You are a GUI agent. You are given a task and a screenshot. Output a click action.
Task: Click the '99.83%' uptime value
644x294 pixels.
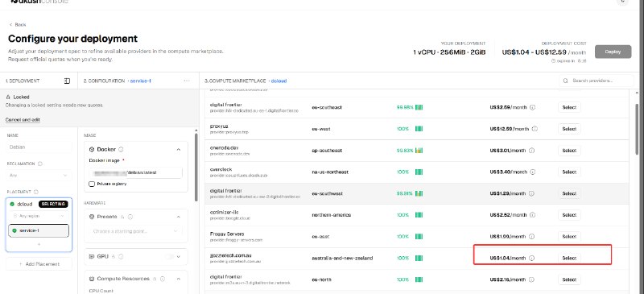405,151
